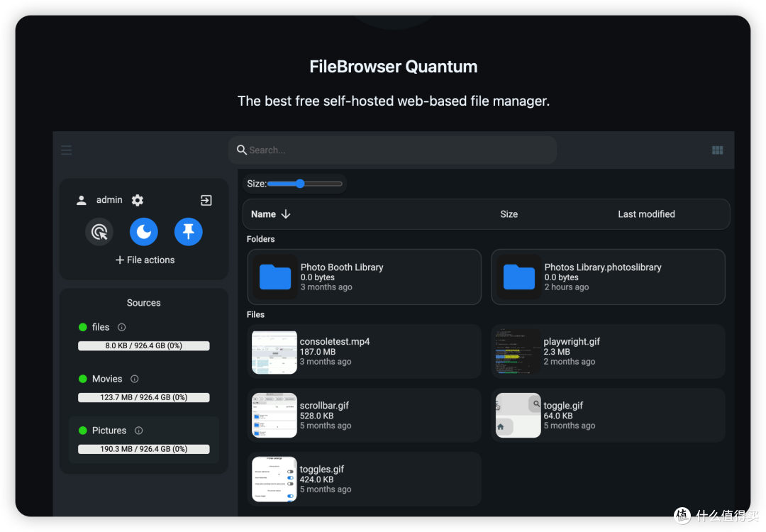The height and width of the screenshot is (532, 766).
Task: Click files storage usage bar
Action: [x=143, y=346]
